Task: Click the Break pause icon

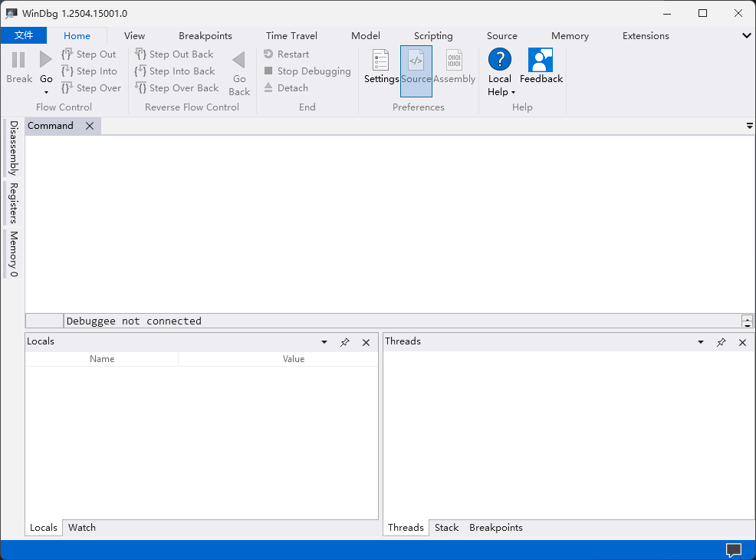Action: (18, 60)
